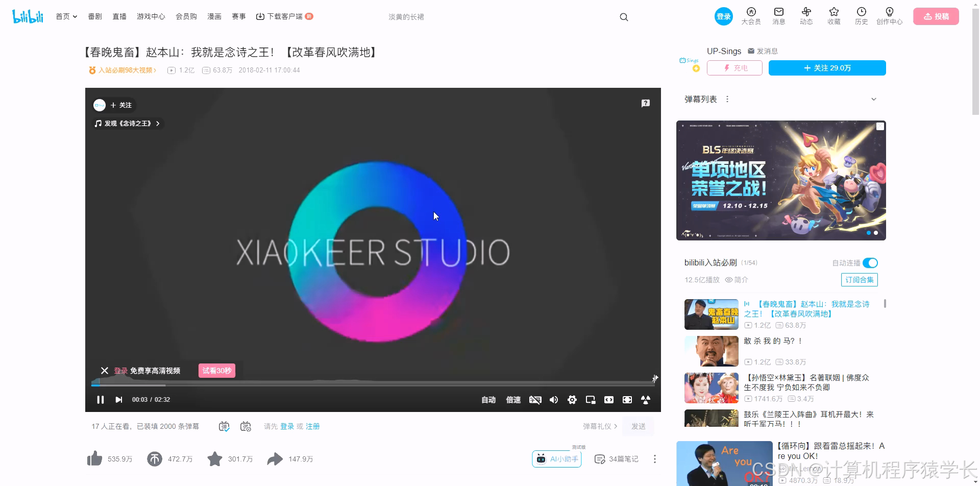980x486 pixels.
Task: Enter picture-in-picture mode
Action: coord(591,400)
